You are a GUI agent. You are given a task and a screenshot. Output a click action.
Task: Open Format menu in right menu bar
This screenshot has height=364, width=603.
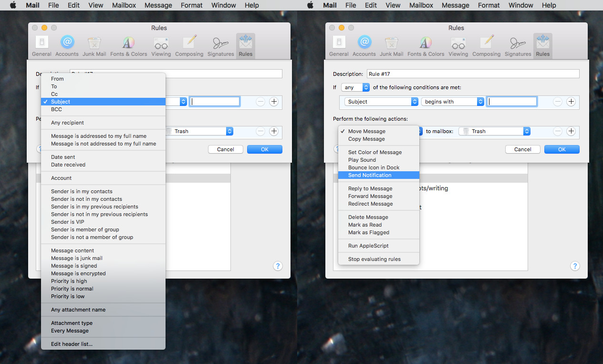coord(489,5)
